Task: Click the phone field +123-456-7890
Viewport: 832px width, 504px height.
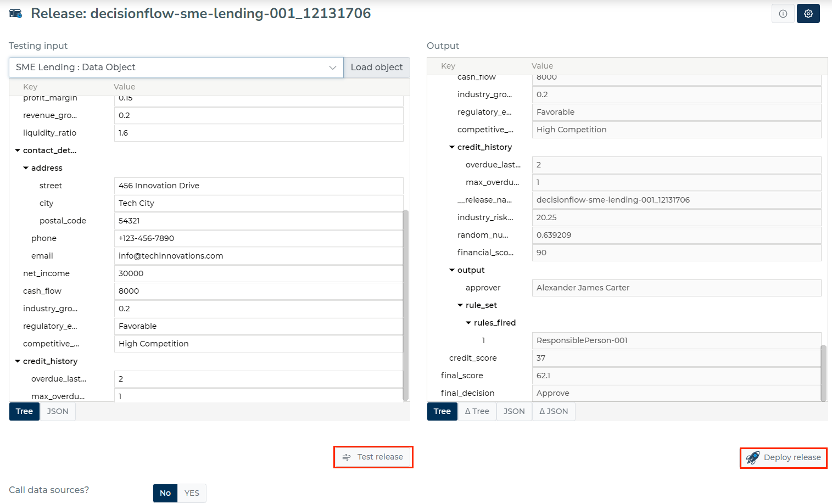Action: point(259,238)
